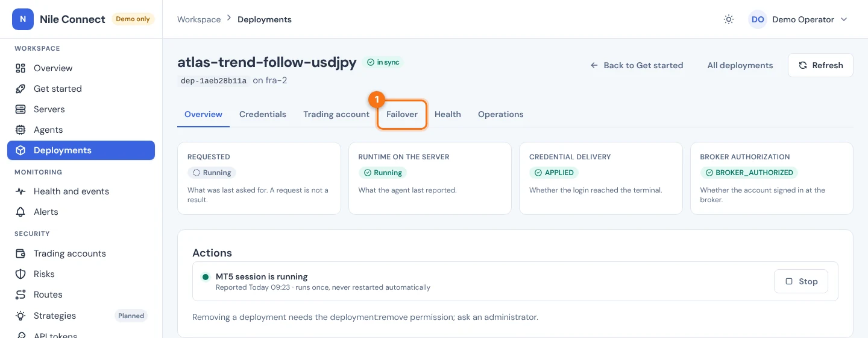Click the Trading accounts wallet icon
Image resolution: width=868 pixels, height=338 pixels.
point(20,253)
